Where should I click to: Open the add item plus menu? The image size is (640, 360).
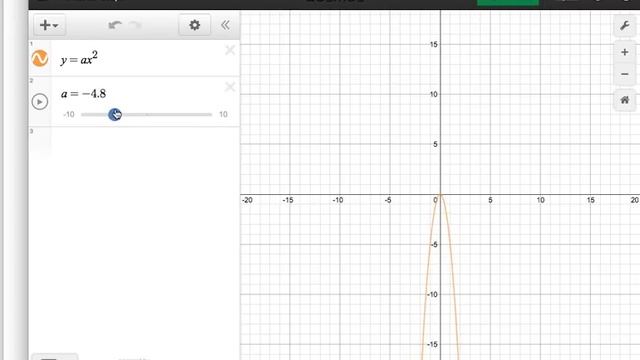49,25
